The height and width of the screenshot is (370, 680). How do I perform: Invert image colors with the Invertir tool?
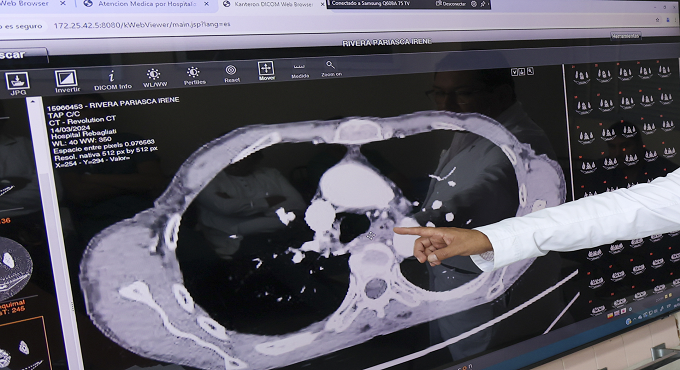pyautogui.click(x=66, y=81)
